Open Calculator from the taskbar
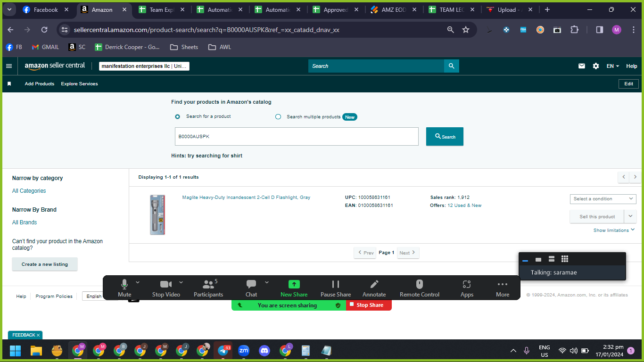The width and height of the screenshot is (644, 362). (305, 351)
